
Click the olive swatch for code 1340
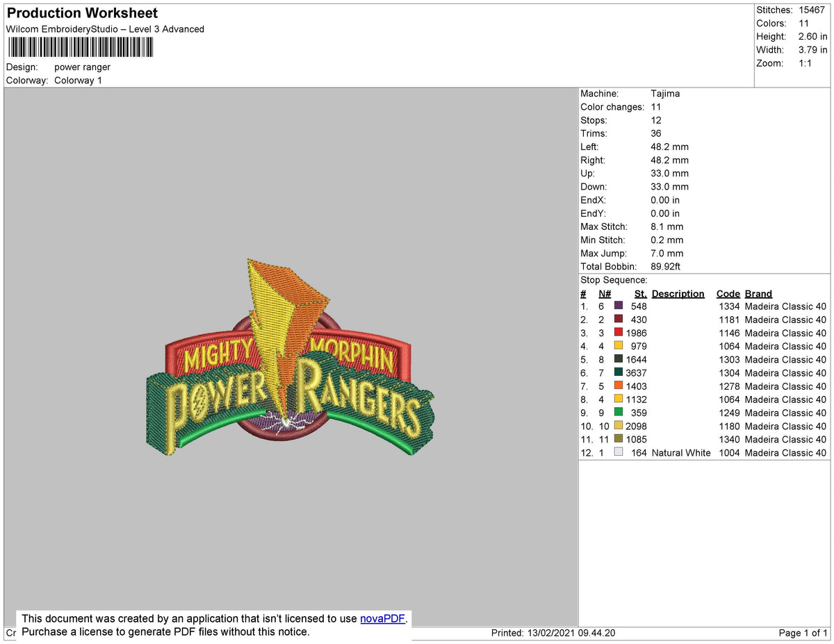tap(618, 439)
